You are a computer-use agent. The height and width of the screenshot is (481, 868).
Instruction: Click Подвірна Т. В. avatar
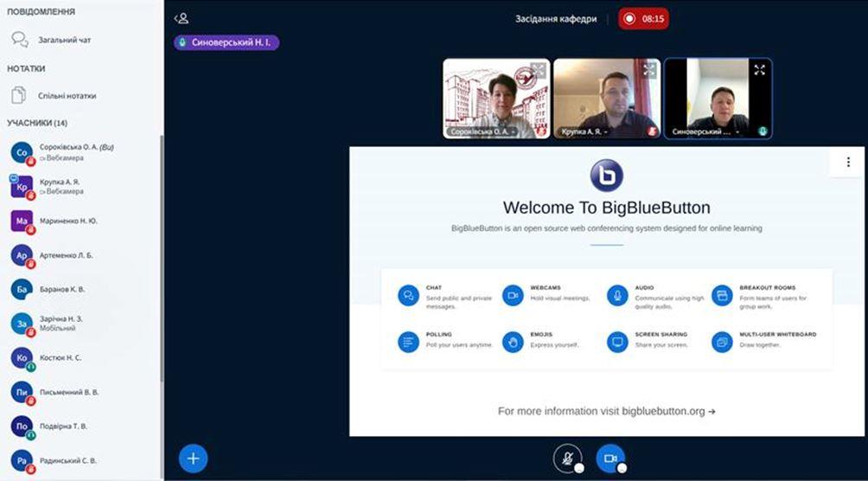pyautogui.click(x=22, y=426)
